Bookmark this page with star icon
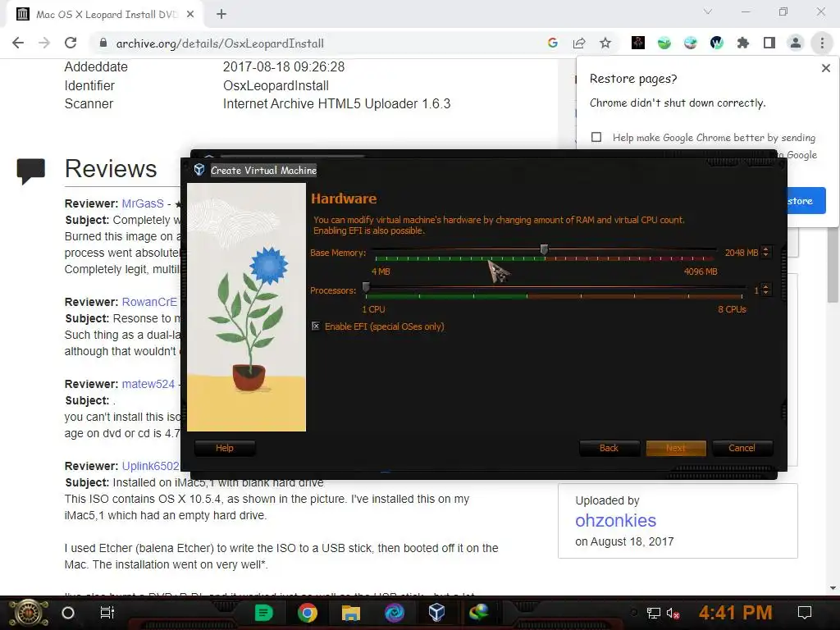This screenshot has height=630, width=840. click(x=605, y=43)
